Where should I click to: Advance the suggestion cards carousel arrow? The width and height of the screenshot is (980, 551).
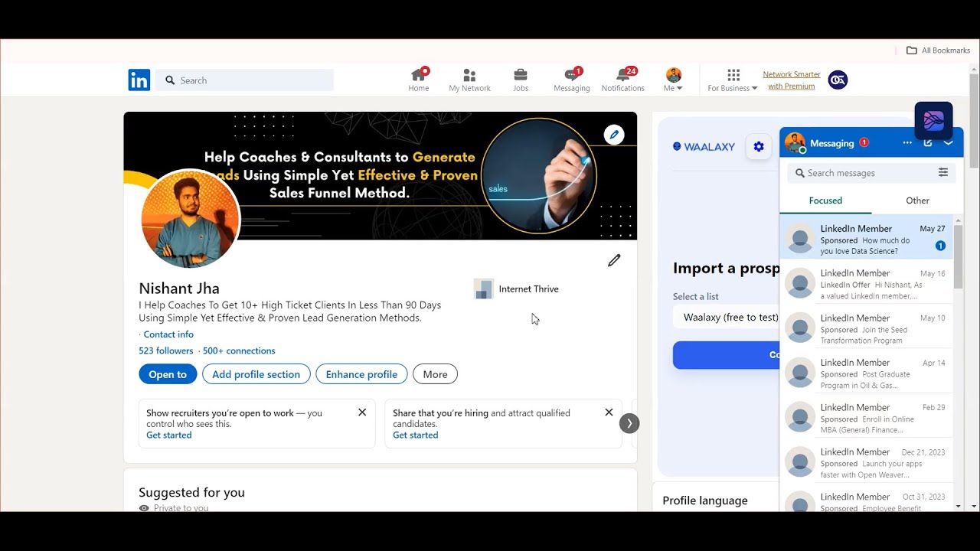629,423
